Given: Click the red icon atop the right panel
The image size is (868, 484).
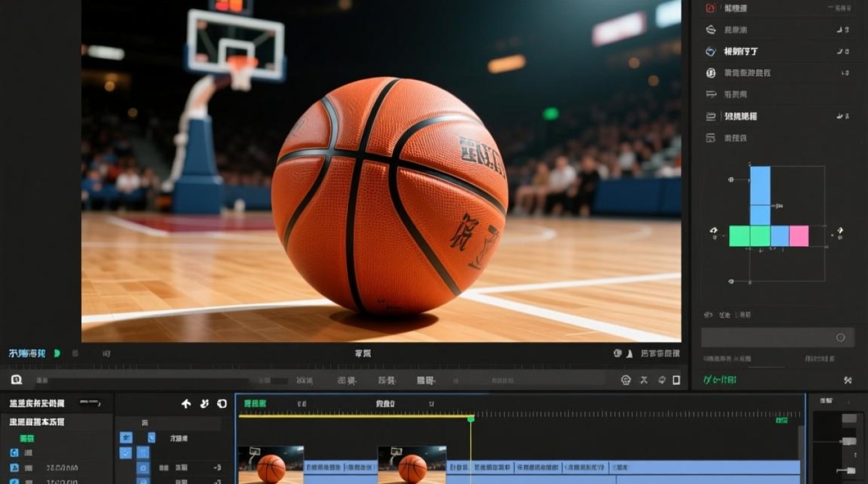Looking at the screenshot, I should 710,8.
